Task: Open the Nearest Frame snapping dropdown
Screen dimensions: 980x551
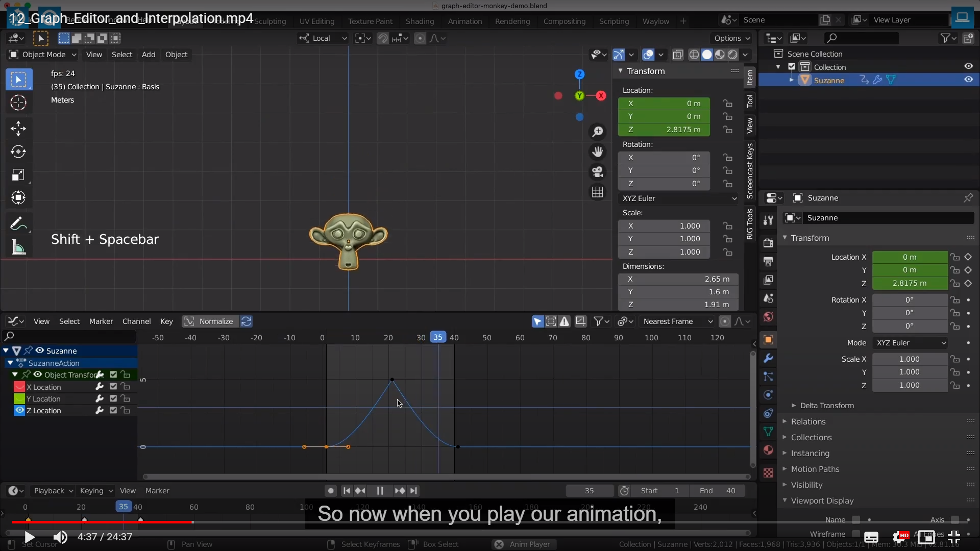Action: [677, 321]
